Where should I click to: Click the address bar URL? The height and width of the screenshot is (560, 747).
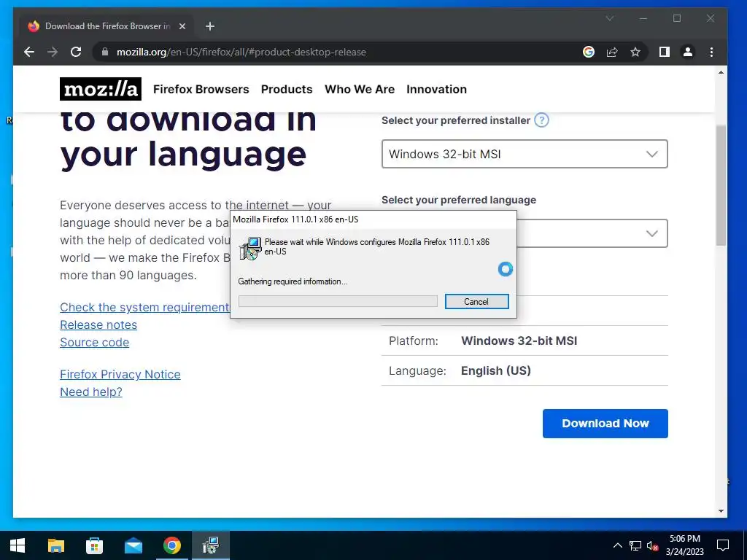coord(241,52)
